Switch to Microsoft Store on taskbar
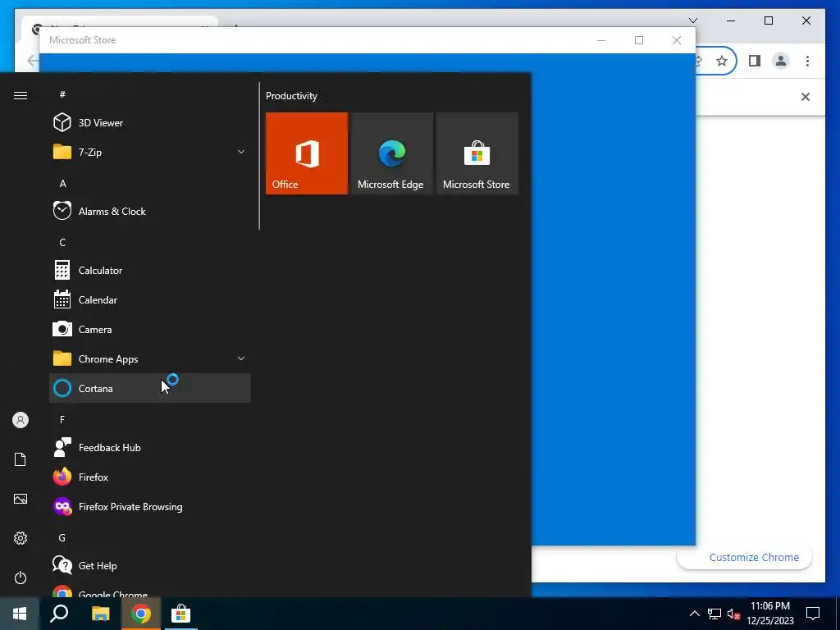The width and height of the screenshot is (840, 630). pos(181,614)
